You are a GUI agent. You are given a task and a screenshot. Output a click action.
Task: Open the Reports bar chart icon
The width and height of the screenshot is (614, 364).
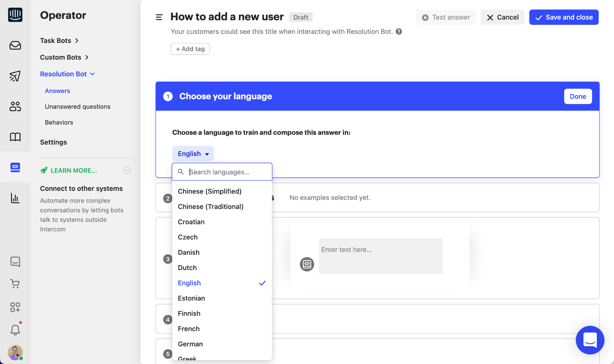coord(15,198)
